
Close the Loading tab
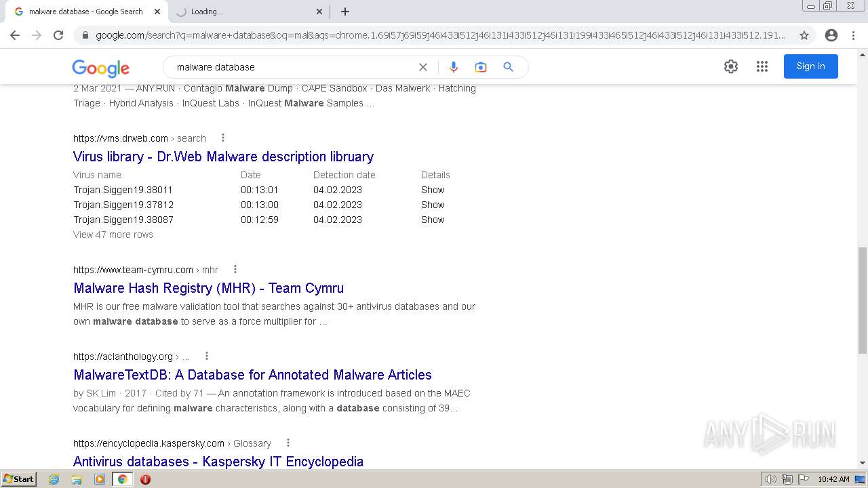pyautogui.click(x=319, y=12)
